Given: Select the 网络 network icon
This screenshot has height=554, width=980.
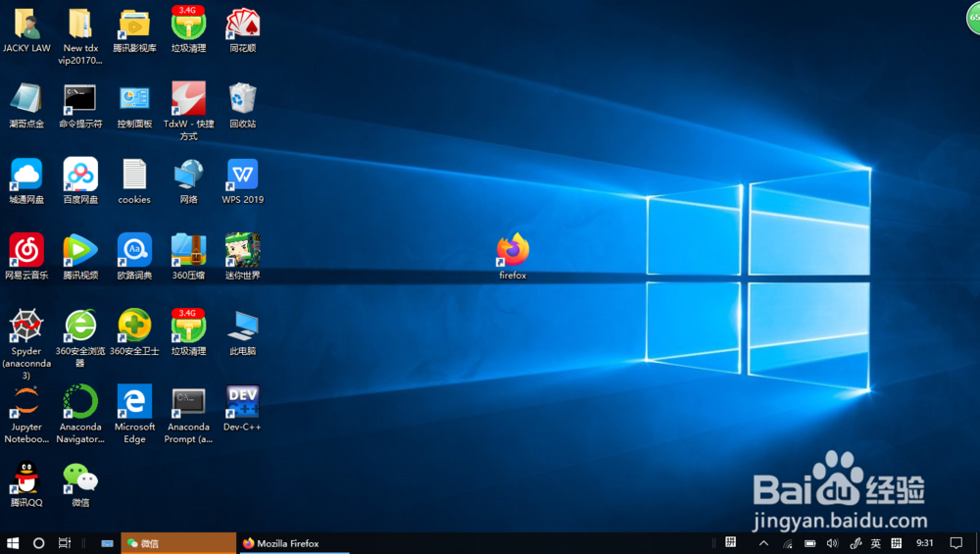Looking at the screenshot, I should click(188, 175).
